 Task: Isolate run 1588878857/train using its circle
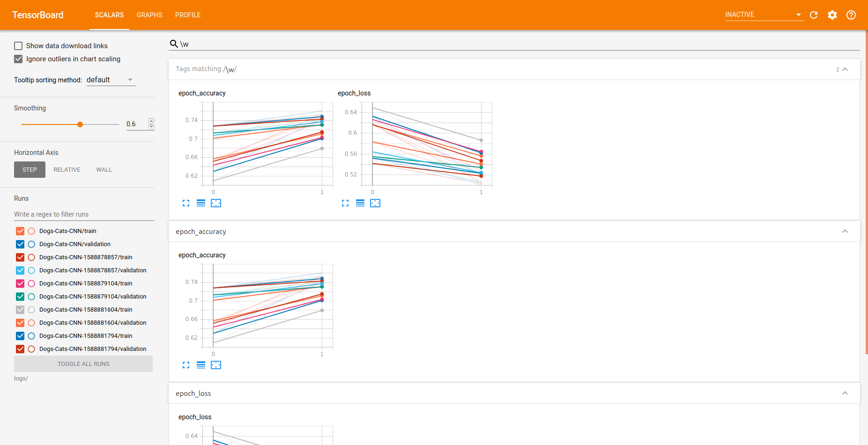[x=31, y=257]
